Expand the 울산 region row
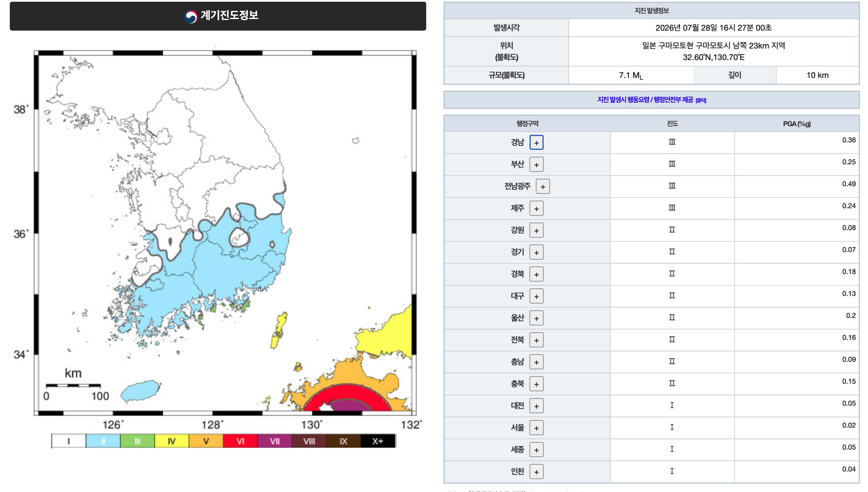Image resolution: width=868 pixels, height=492 pixels. 536,318
